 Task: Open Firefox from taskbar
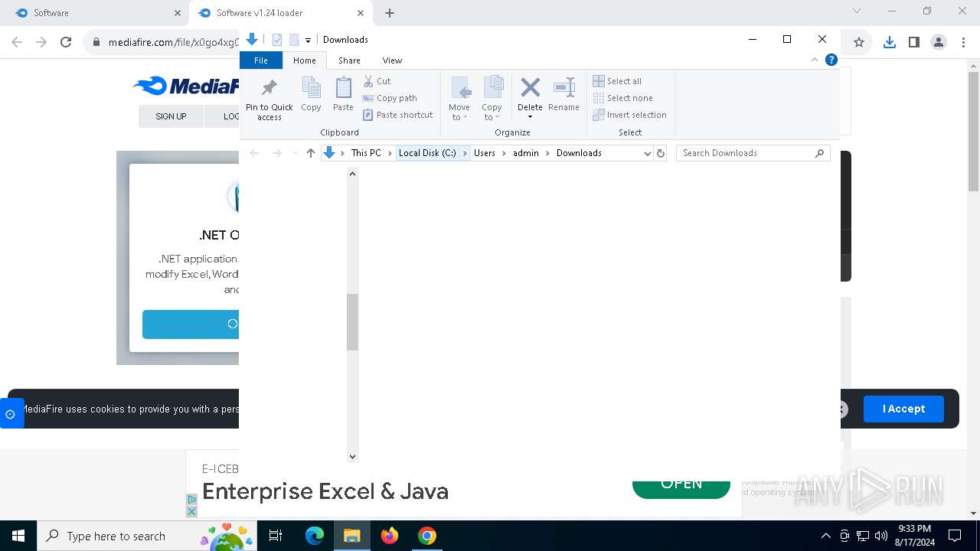pyautogui.click(x=390, y=536)
